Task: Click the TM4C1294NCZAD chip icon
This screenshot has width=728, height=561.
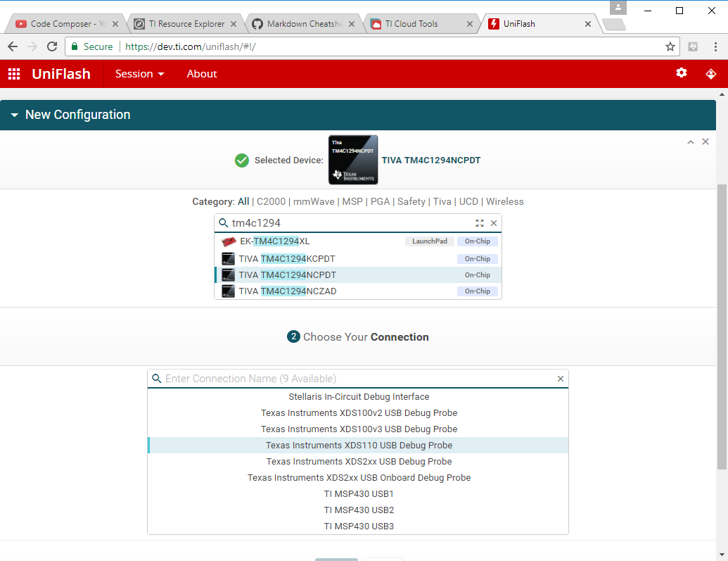Action: tap(228, 291)
